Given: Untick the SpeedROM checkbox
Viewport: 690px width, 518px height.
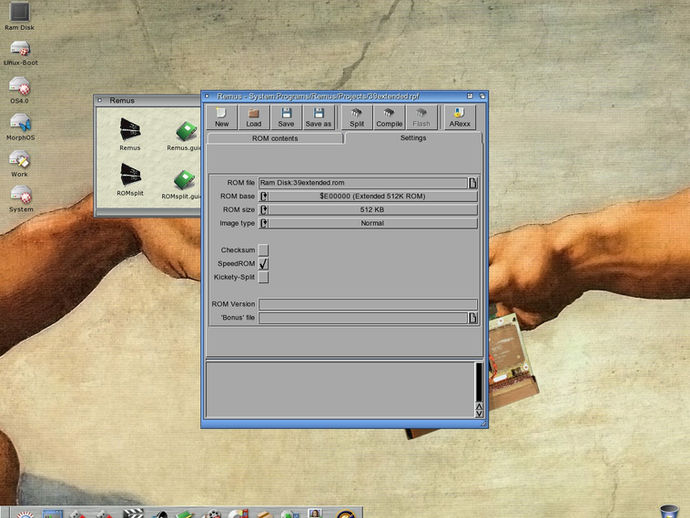Looking at the screenshot, I should [263, 264].
